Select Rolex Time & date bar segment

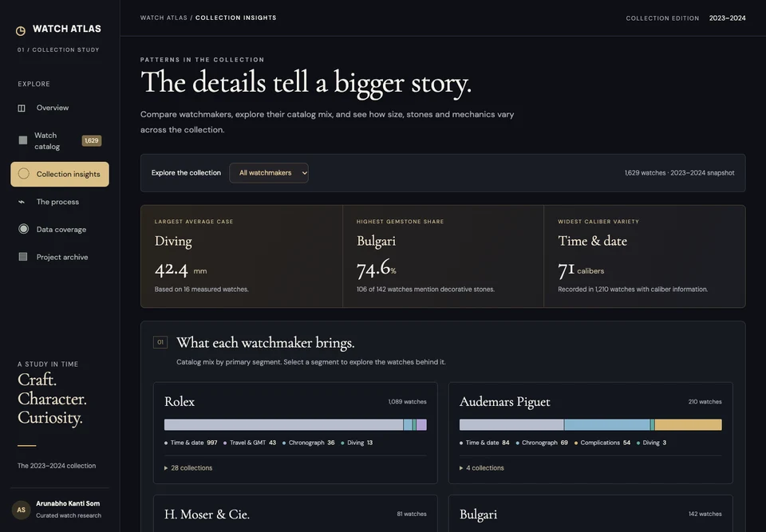click(283, 424)
